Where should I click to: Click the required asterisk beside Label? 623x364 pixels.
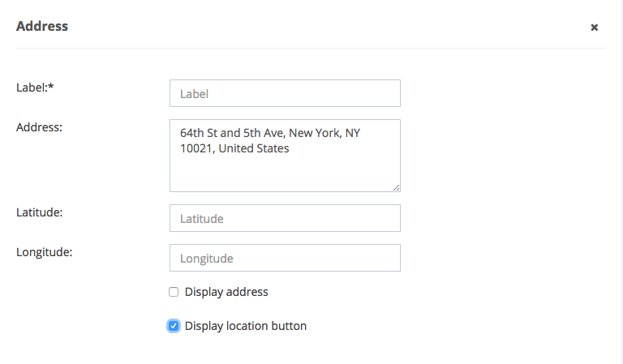(50, 86)
